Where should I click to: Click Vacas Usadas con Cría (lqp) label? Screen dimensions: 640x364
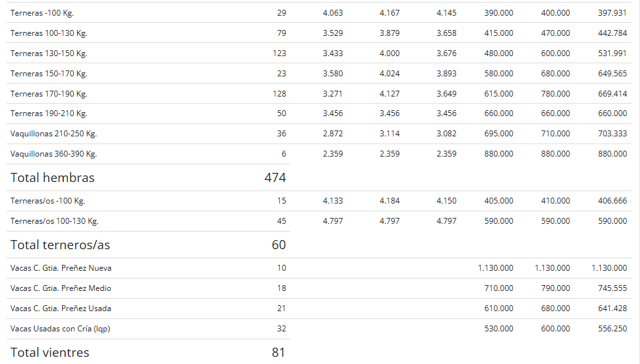(x=61, y=329)
